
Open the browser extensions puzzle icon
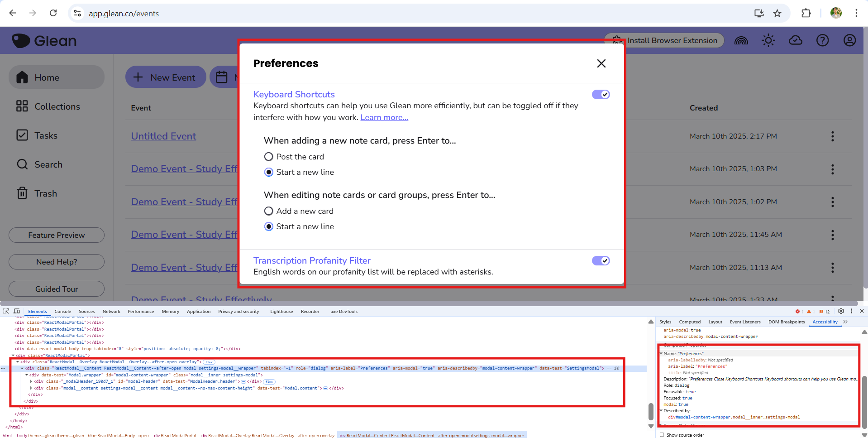pyautogui.click(x=806, y=13)
